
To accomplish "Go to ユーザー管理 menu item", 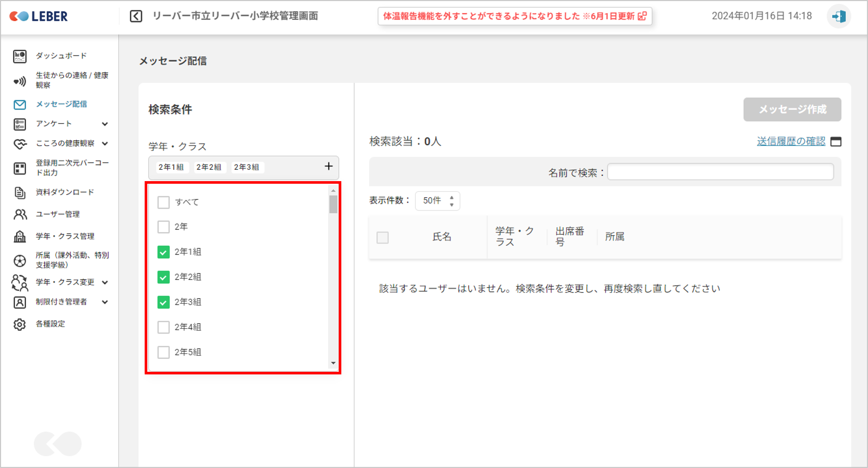I will [58, 214].
